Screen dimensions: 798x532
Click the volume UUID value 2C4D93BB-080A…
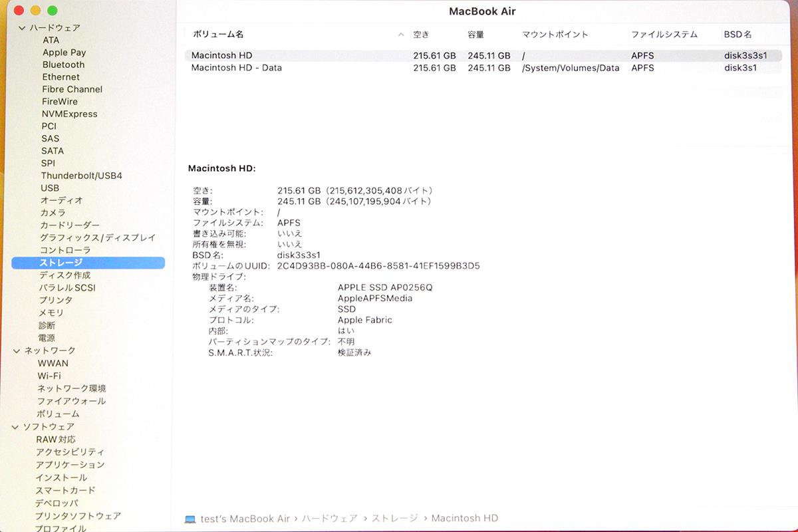[x=378, y=266]
